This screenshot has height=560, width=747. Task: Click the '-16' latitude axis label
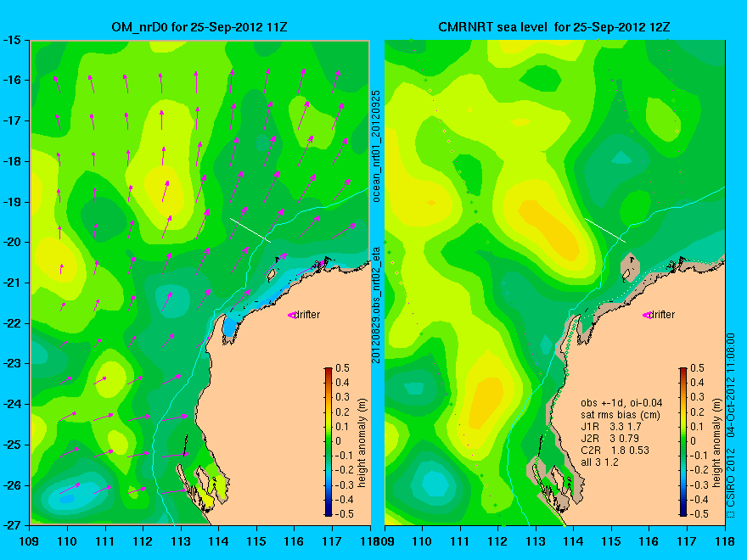12,80
